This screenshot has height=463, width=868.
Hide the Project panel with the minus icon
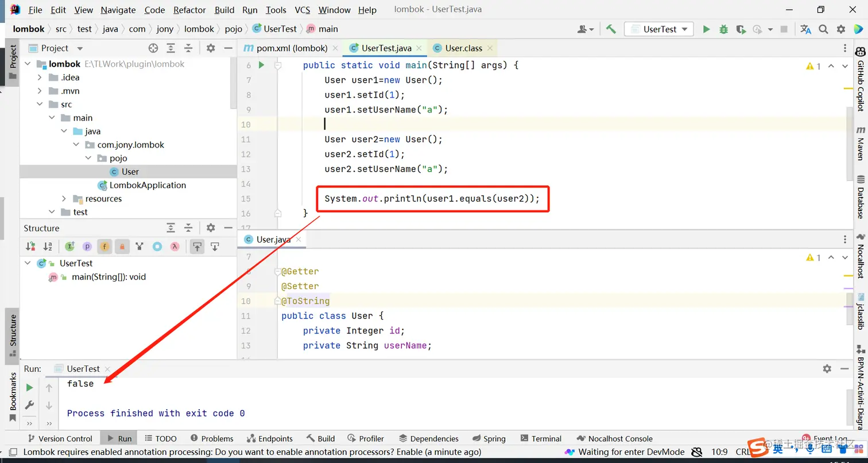(x=228, y=48)
